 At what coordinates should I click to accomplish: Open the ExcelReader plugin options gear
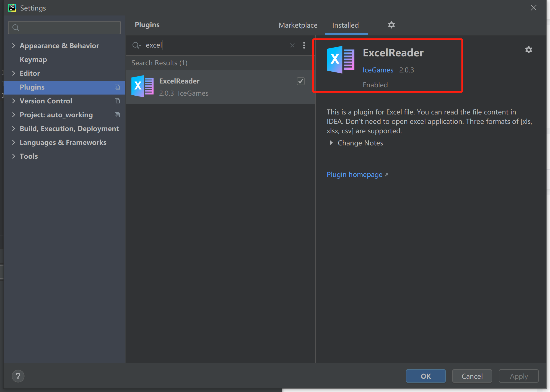(528, 50)
